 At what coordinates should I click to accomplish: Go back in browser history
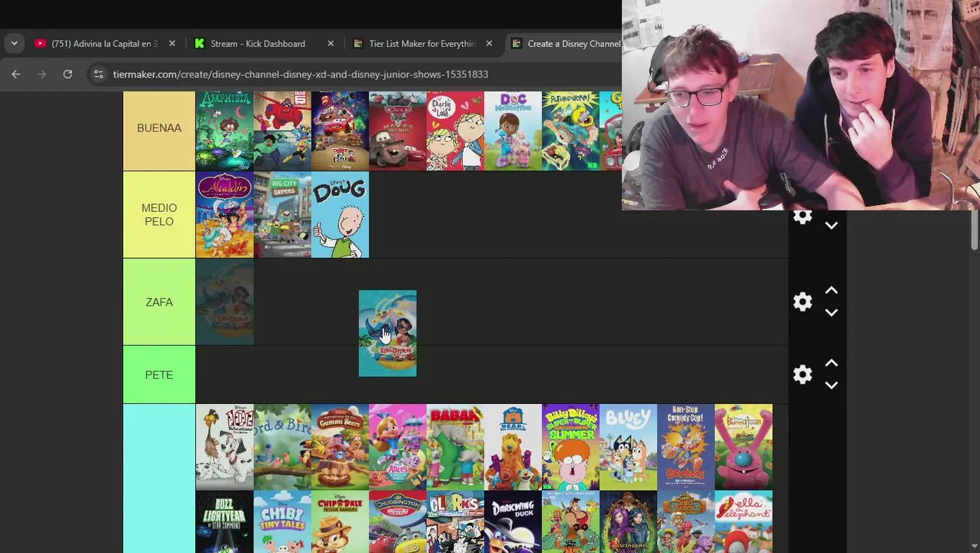point(16,74)
